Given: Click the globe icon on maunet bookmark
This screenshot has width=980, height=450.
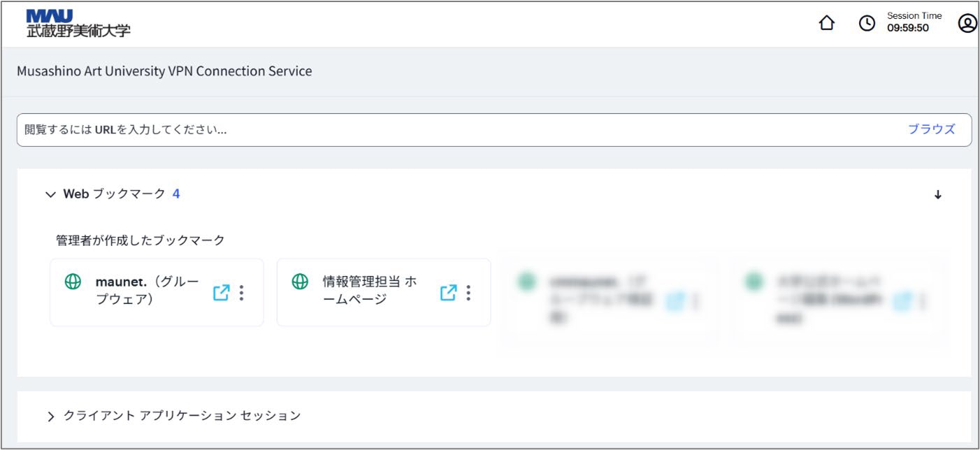Looking at the screenshot, I should pyautogui.click(x=73, y=282).
